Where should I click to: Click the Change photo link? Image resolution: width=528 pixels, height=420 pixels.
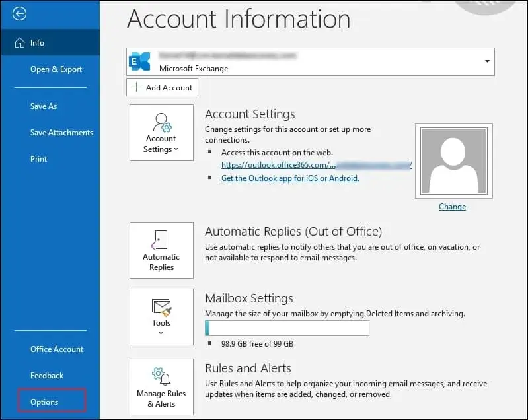point(452,207)
